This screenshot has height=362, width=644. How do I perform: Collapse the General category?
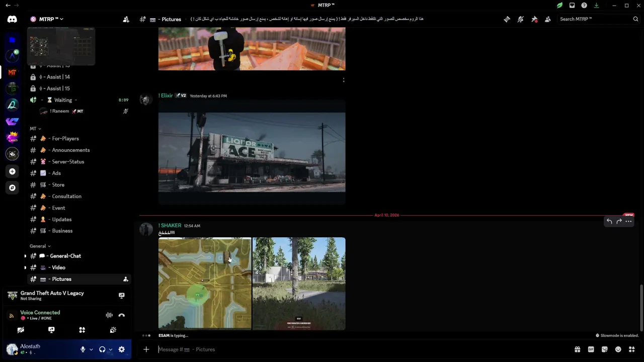(40, 246)
